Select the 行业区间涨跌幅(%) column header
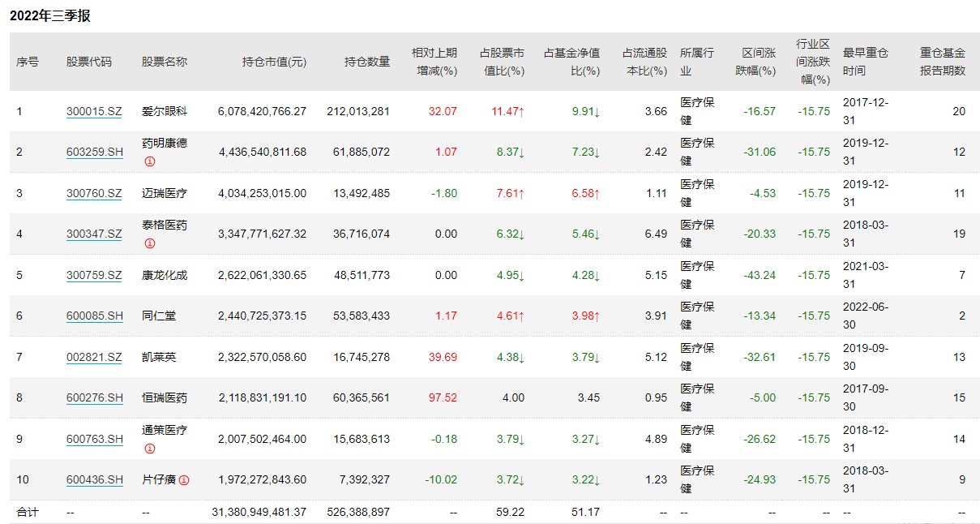 click(813, 62)
